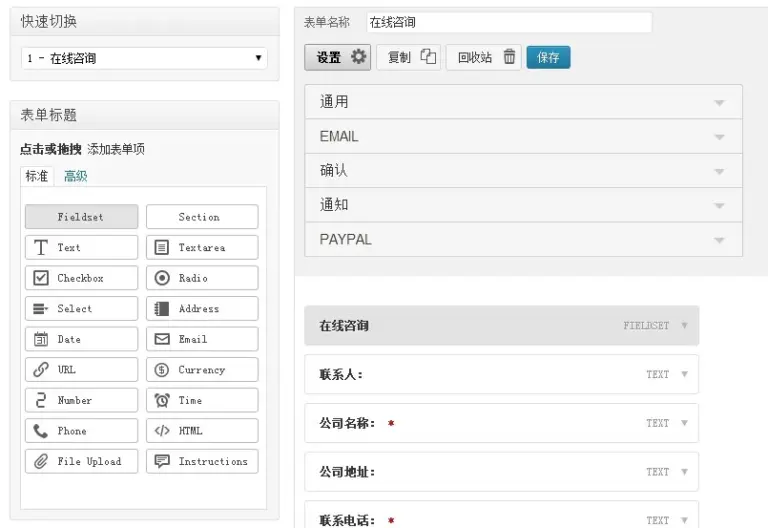Click the Checkbox field icon
Image resolution: width=768 pixels, height=528 pixels.
point(41,278)
